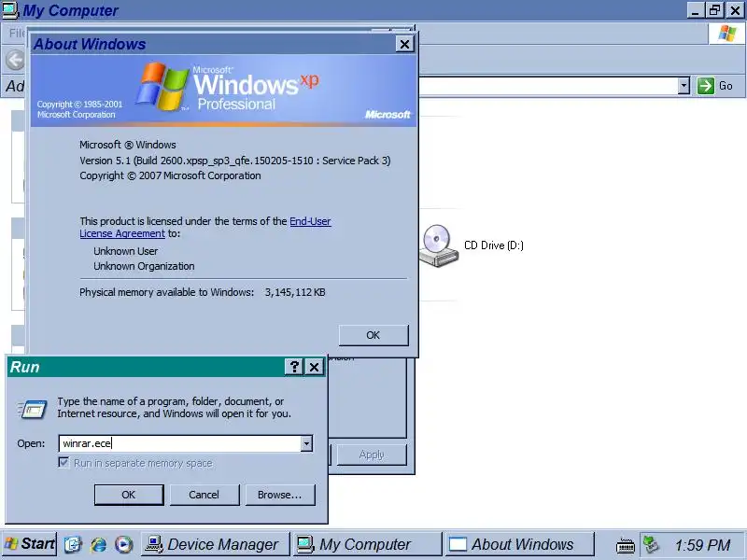Click the Run dialog help question mark
Screen dimensions: 747x560
294,367
